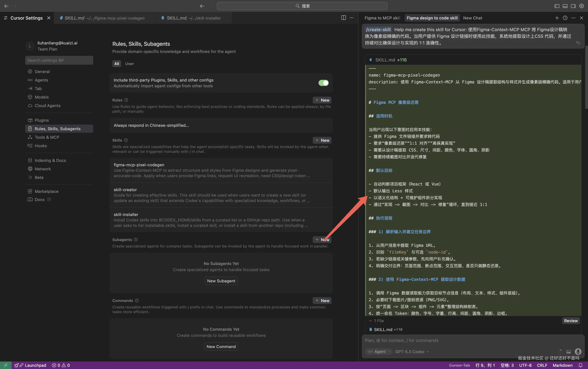The height and width of the screenshot is (369, 588).
Task: Toggle the primary sidebar layout icon
Action: tap(557, 6)
